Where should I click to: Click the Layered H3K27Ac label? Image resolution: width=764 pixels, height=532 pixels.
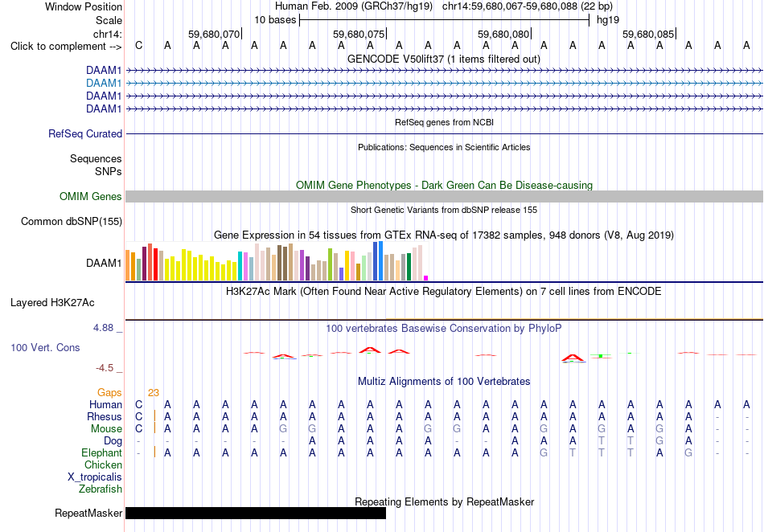tap(52, 303)
